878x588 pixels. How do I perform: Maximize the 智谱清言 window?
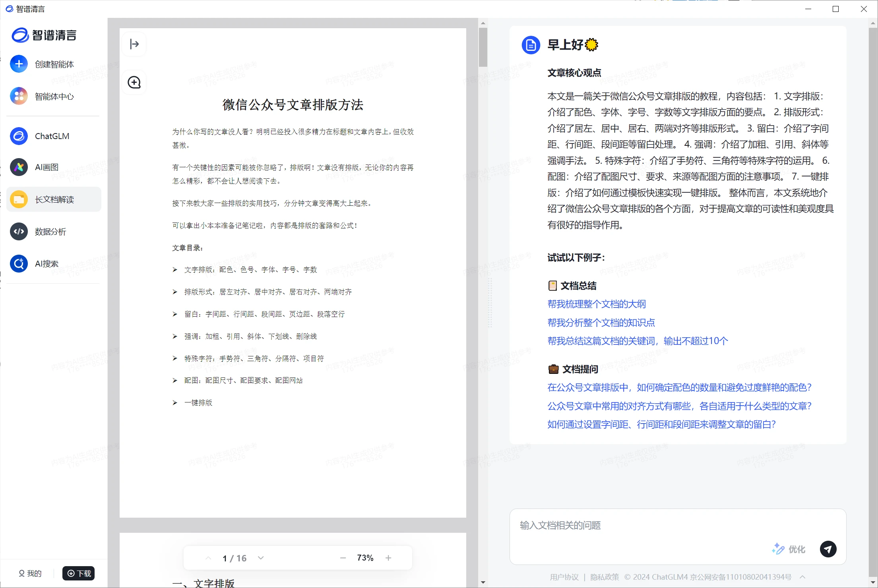(835, 9)
